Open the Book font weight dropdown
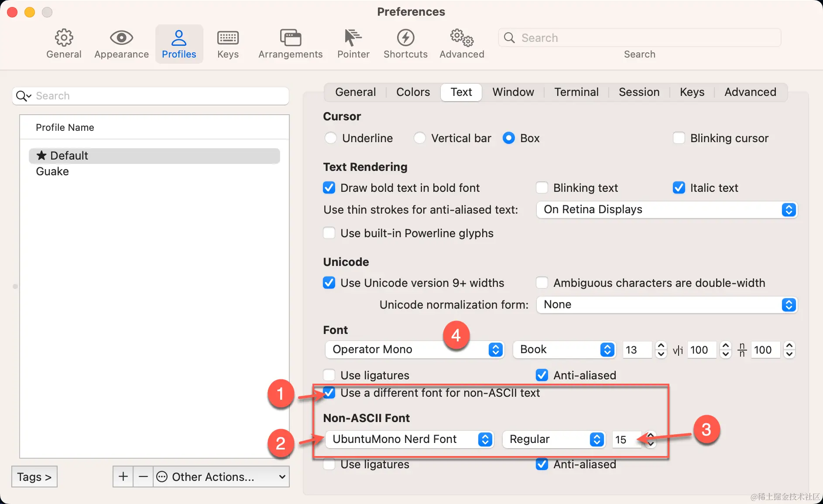Screen dimensions: 823x504 [x=564, y=350]
